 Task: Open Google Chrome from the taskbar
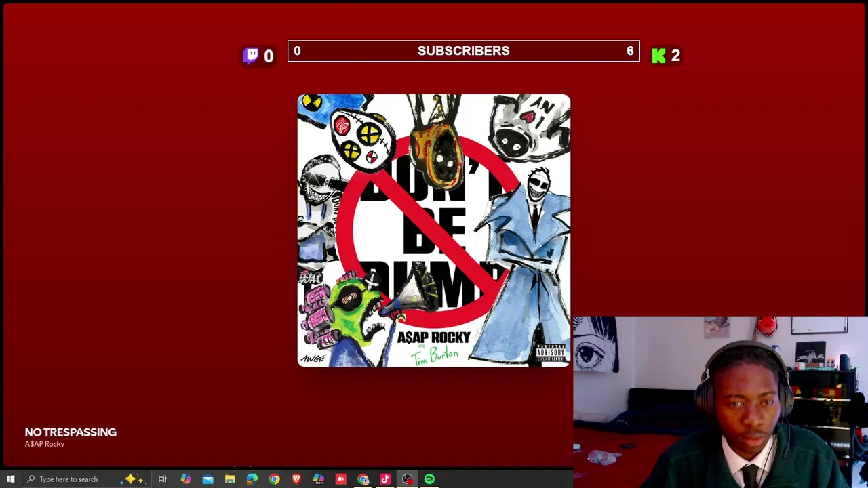click(x=274, y=479)
